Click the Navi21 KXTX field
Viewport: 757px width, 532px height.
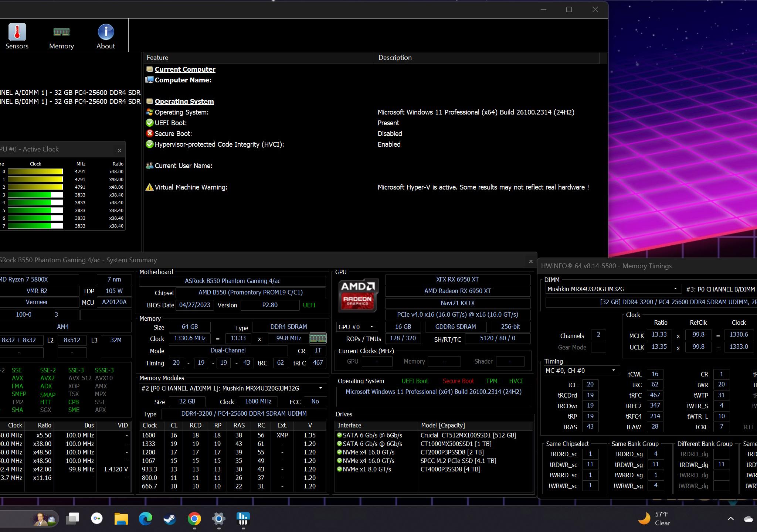pyautogui.click(x=458, y=303)
